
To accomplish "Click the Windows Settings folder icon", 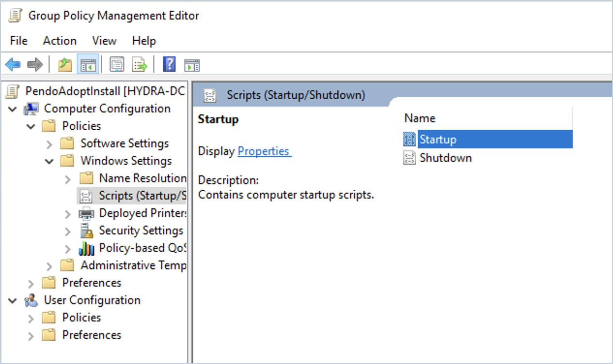I will 67,161.
